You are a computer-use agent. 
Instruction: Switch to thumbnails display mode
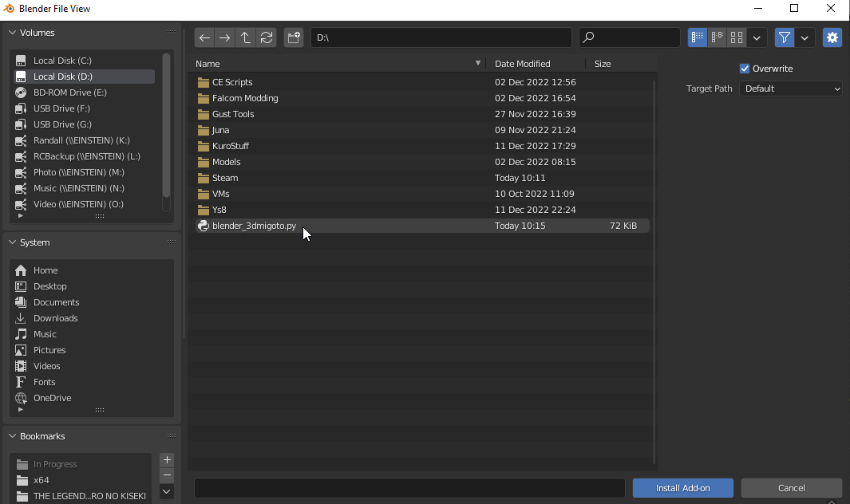pos(737,37)
